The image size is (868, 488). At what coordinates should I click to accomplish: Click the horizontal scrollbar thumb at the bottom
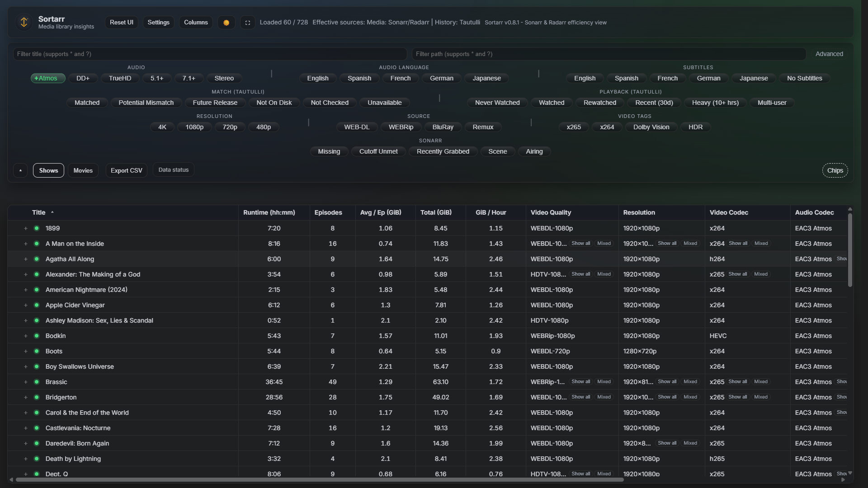click(319, 479)
